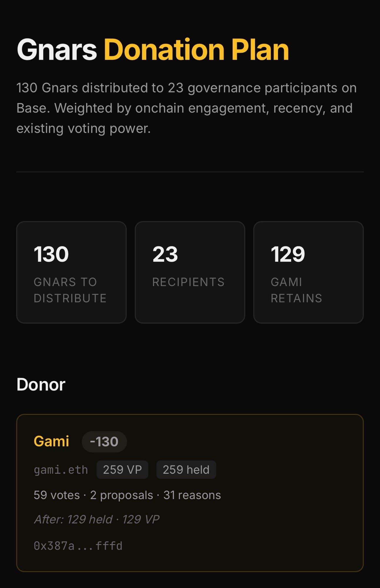Click the white "Gnars" heading word

(x=57, y=49)
